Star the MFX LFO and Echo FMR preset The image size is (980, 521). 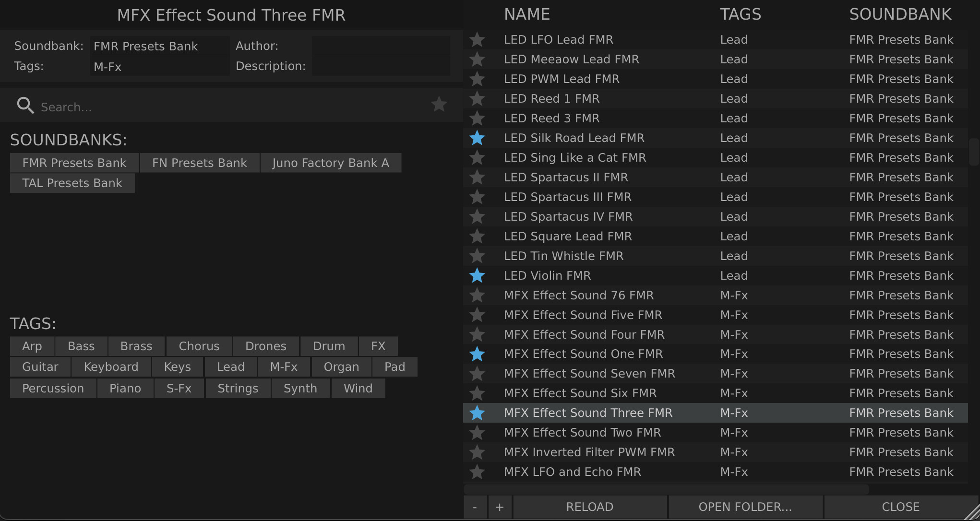click(477, 472)
